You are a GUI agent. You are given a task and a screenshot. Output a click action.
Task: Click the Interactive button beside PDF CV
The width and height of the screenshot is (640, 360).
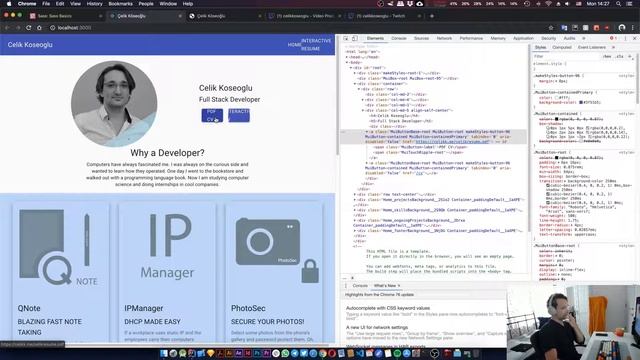click(239, 116)
